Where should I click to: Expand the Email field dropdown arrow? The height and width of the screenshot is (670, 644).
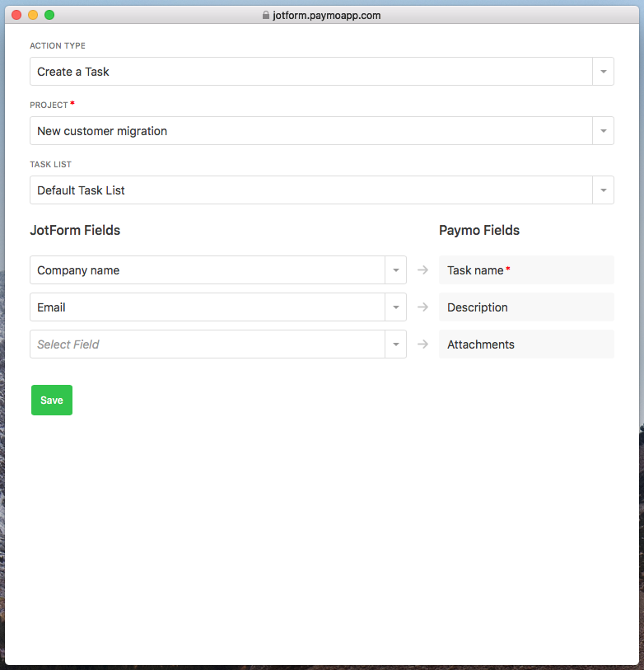(395, 307)
